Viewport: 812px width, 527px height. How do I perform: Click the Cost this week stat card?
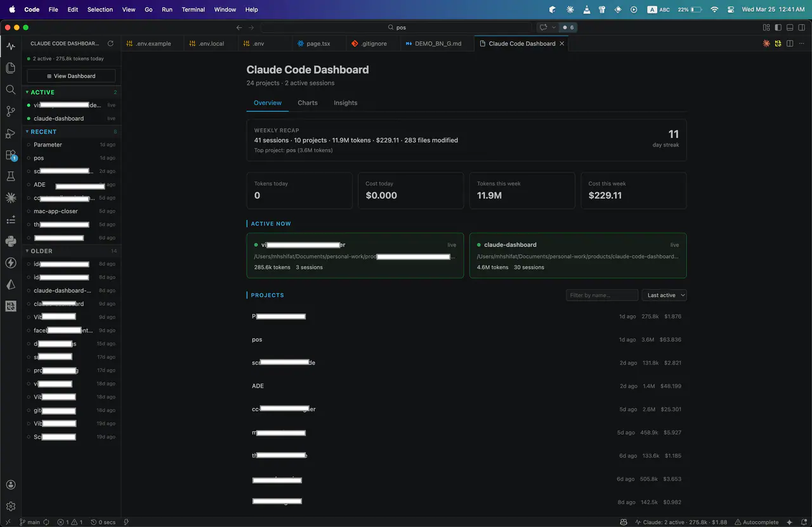click(x=634, y=190)
